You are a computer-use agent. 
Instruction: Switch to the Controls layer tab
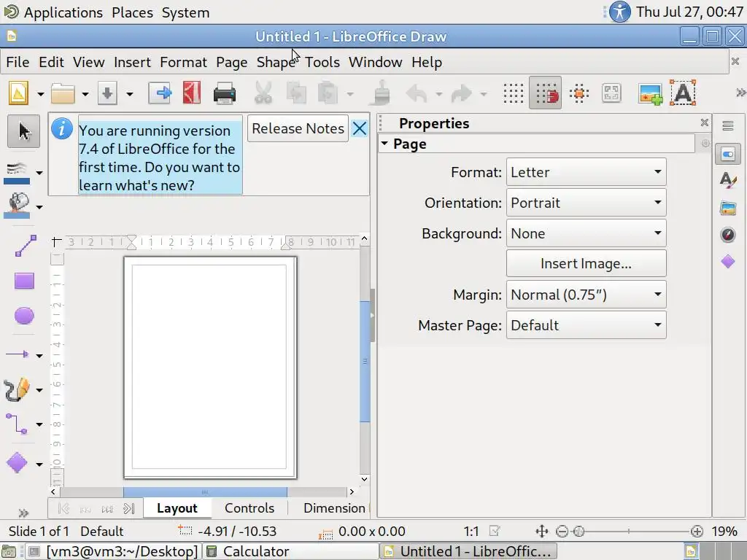click(x=249, y=508)
